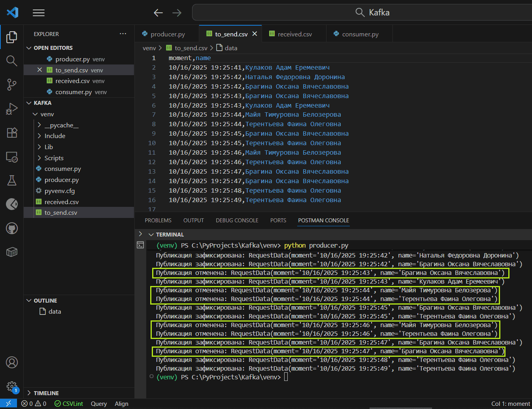Open the Testing flask icon
Viewport: 532px width, 409px height.
click(x=12, y=180)
